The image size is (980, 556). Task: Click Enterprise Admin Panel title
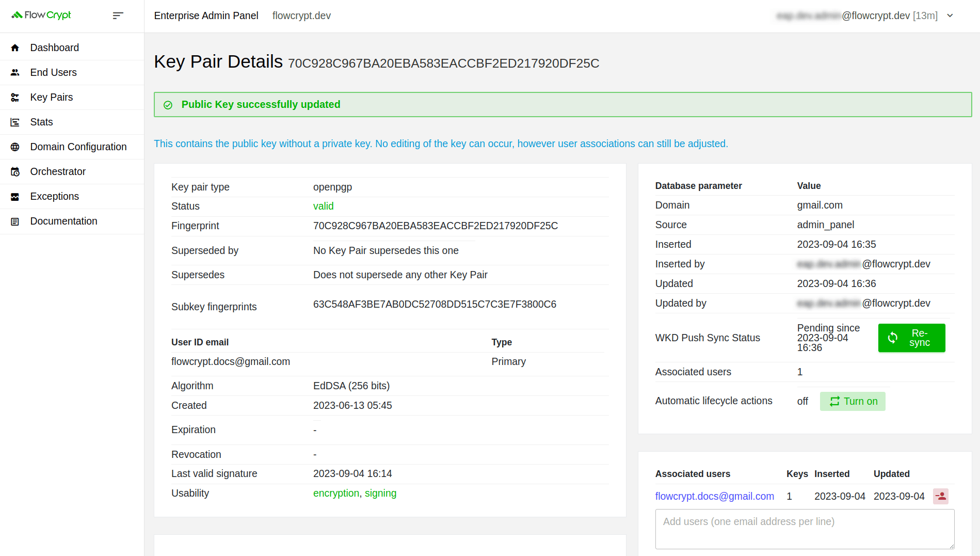(x=206, y=15)
